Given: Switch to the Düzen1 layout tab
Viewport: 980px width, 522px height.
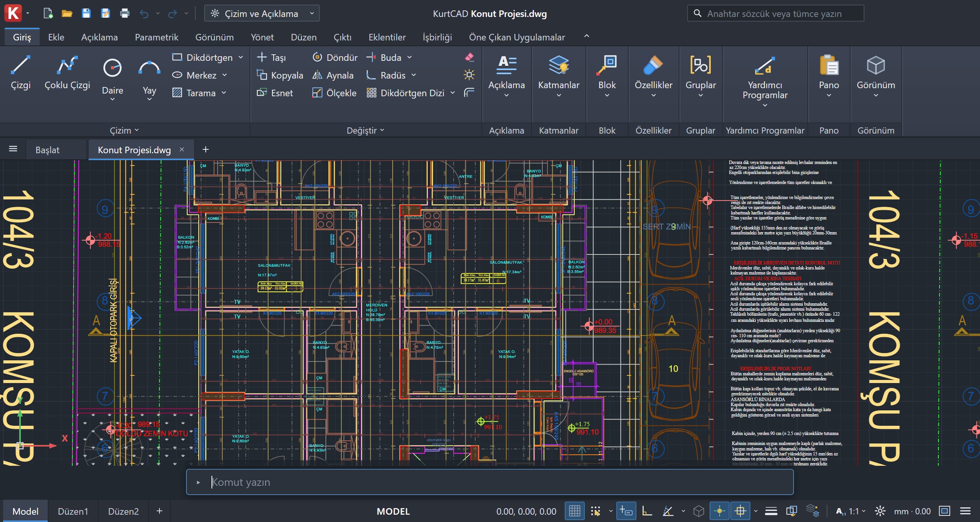Looking at the screenshot, I should point(73,511).
